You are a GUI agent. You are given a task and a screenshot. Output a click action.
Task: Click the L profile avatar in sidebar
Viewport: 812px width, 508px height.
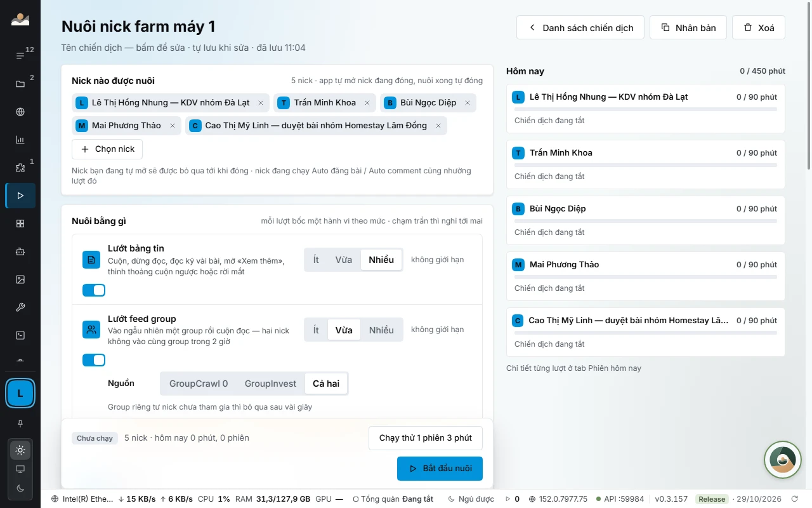[20, 394]
